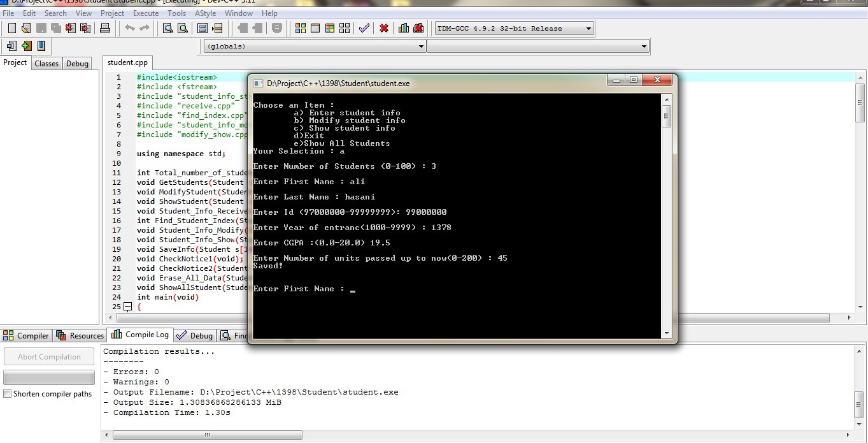This screenshot has height=443, width=868.
Task: Click the Save file toolbar icon
Action: click(x=41, y=28)
